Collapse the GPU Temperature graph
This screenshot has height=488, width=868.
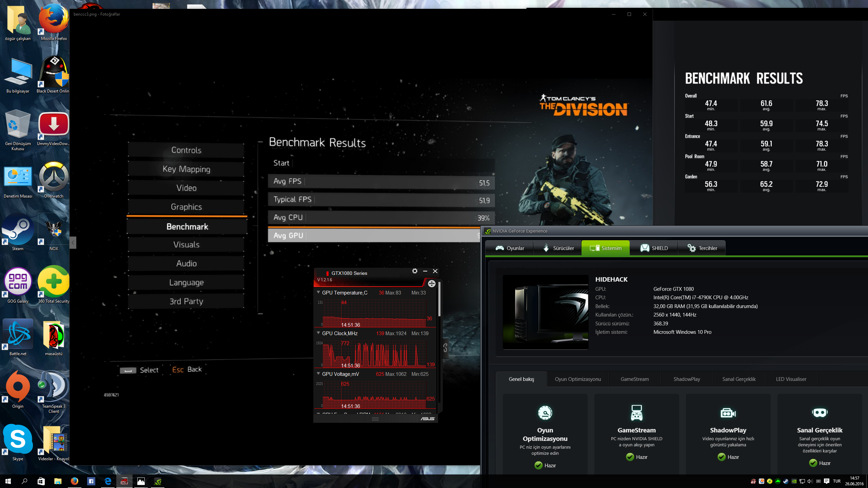tap(318, 292)
